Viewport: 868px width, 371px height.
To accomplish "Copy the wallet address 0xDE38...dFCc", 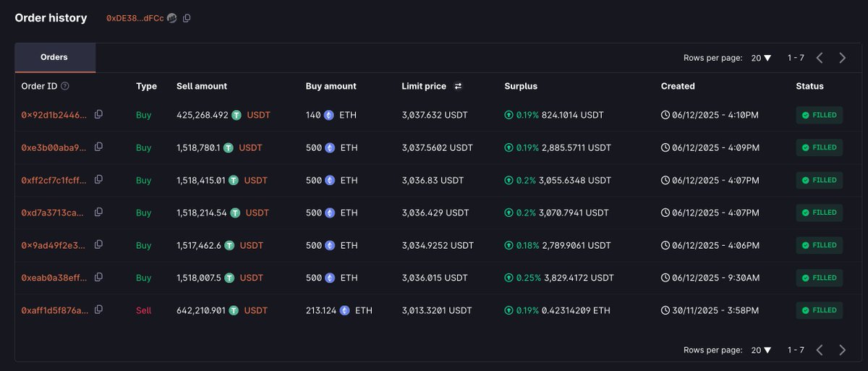I will pyautogui.click(x=187, y=18).
